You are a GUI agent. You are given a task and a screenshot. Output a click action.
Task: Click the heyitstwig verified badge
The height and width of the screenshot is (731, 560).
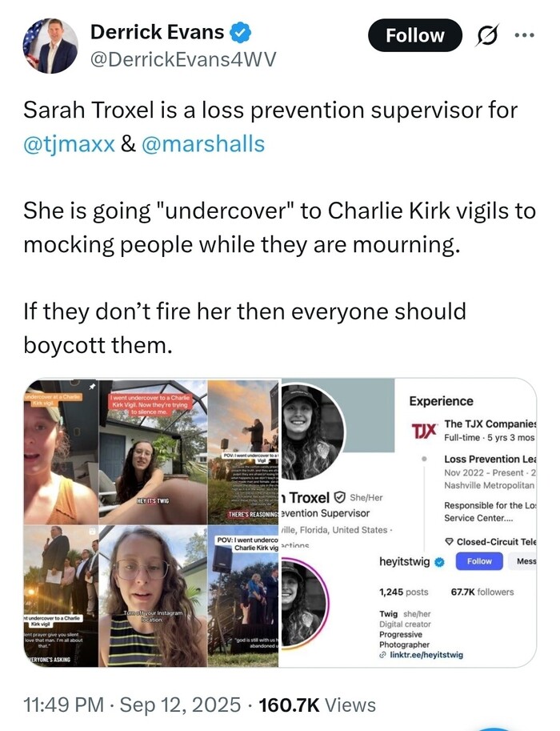pos(439,562)
